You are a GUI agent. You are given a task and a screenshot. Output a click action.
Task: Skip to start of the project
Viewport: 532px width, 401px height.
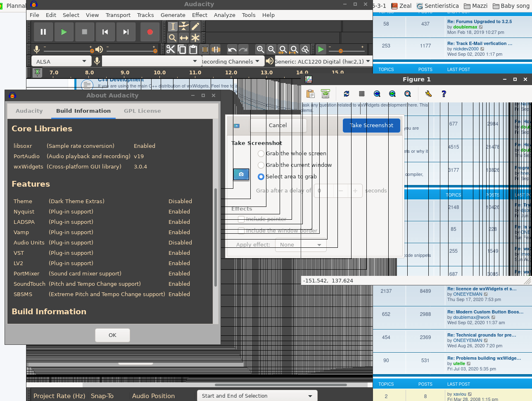[105, 32]
